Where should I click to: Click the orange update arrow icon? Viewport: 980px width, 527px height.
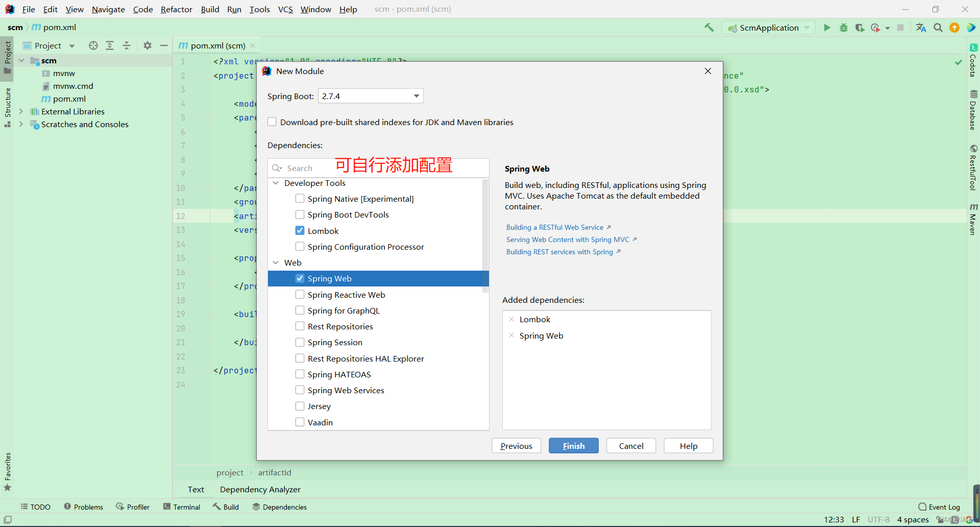tap(954, 28)
